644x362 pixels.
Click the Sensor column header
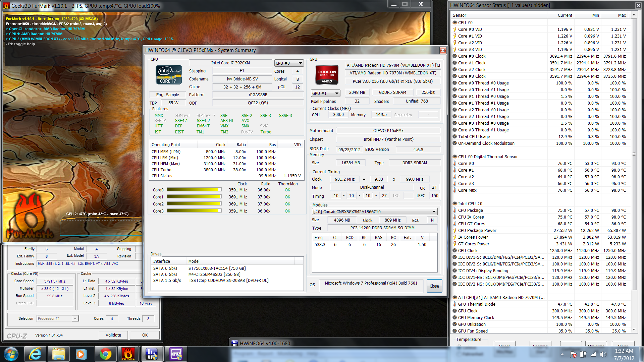click(499, 15)
